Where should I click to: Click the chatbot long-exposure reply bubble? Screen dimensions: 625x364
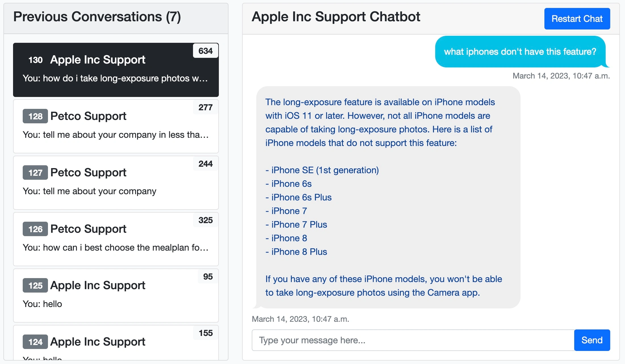388,197
